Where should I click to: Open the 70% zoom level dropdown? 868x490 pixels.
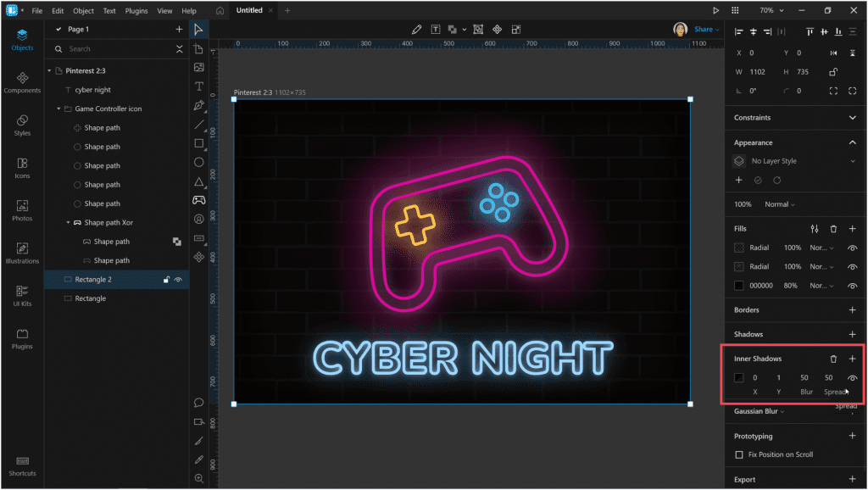point(771,10)
